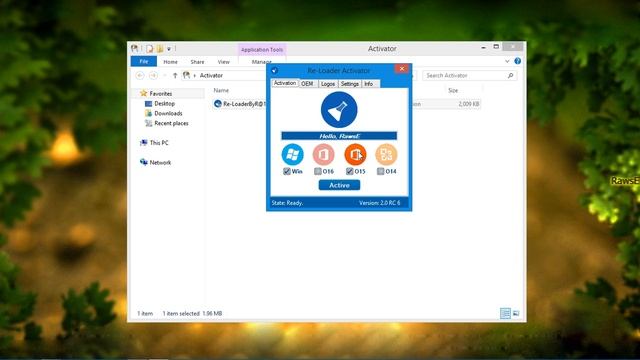The image size is (640, 360).
Task: Click the Version: 2.0 RC 6 text
Action: pyautogui.click(x=380, y=202)
